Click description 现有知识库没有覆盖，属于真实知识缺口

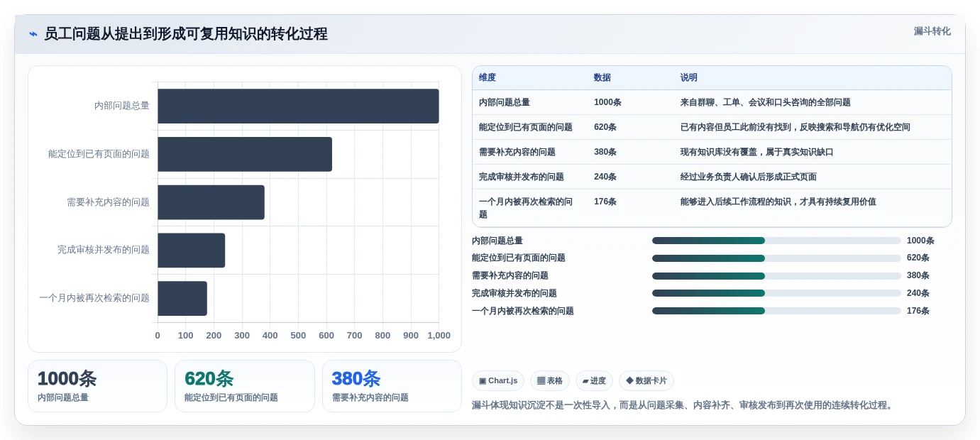coord(757,152)
